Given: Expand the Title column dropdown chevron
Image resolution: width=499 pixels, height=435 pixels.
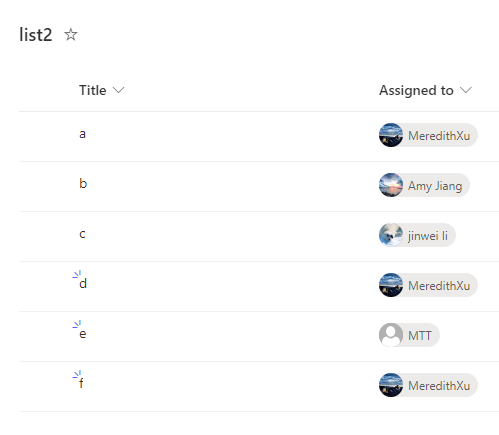Looking at the screenshot, I should [118, 90].
